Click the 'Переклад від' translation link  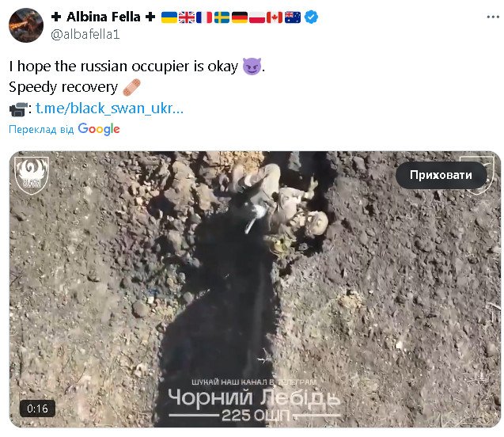[41, 129]
